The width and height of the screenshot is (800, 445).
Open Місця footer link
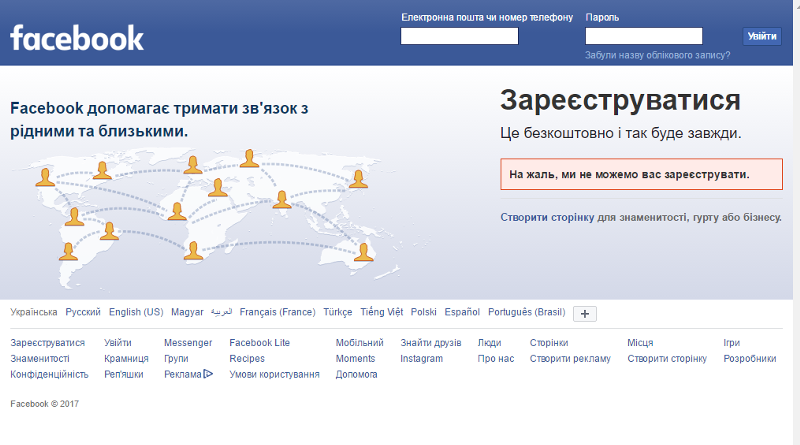[640, 343]
